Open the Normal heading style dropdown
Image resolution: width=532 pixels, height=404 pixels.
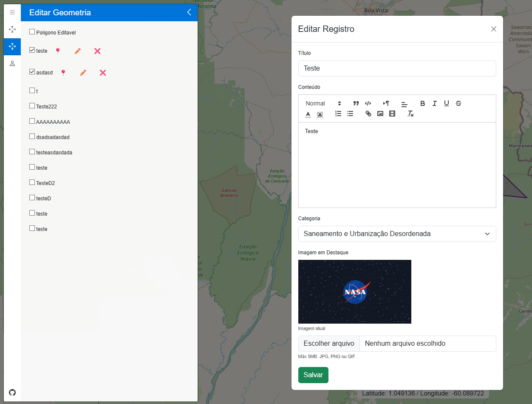[323, 103]
